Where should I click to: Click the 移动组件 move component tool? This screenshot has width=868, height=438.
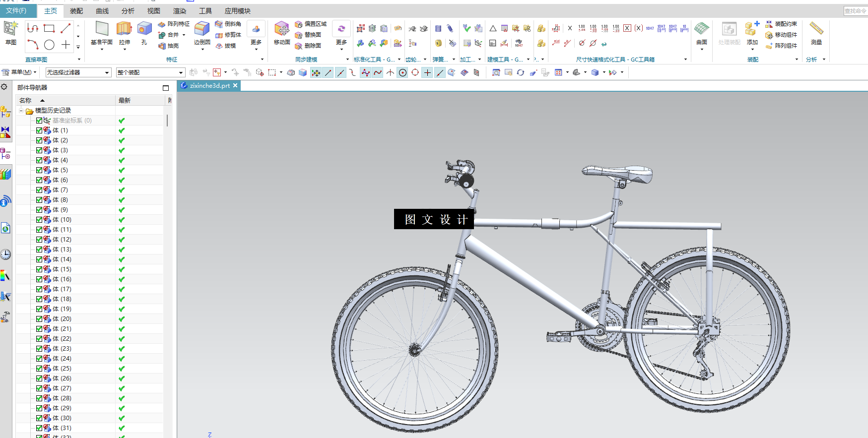(781, 35)
